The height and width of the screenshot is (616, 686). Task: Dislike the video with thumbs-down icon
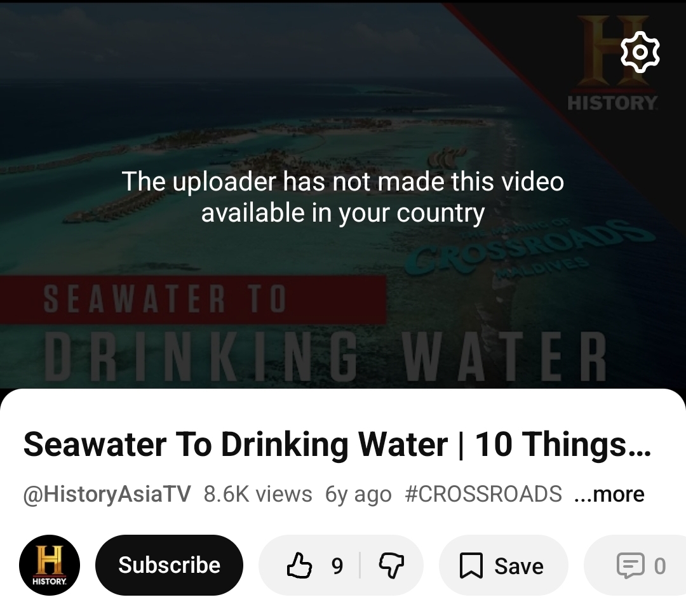click(x=391, y=565)
